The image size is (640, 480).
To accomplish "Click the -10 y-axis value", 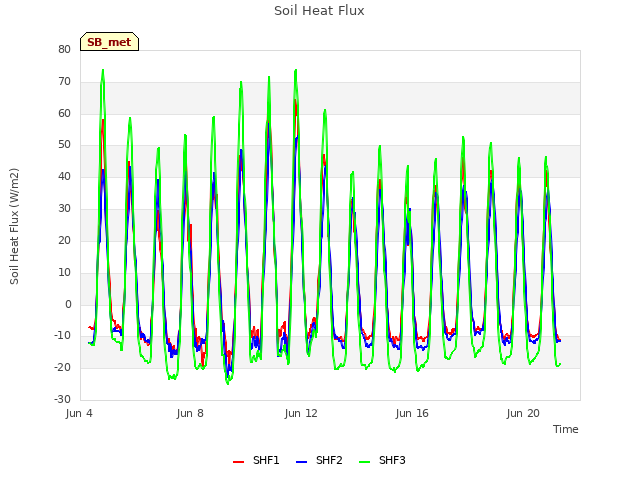I will (x=63, y=336).
